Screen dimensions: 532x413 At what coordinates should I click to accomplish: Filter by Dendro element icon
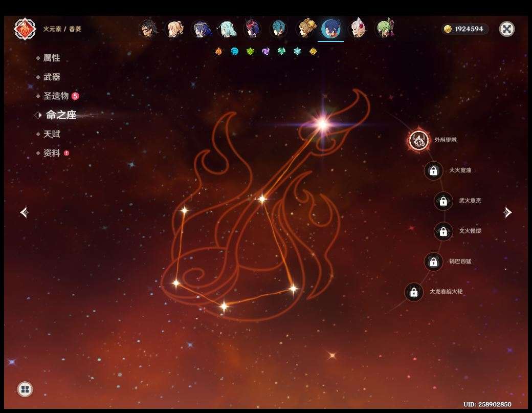(250, 51)
